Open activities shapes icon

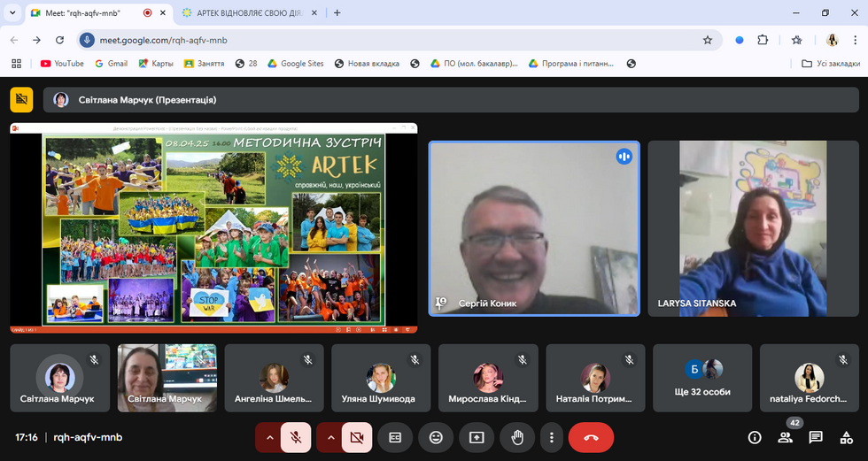pyautogui.click(x=846, y=438)
